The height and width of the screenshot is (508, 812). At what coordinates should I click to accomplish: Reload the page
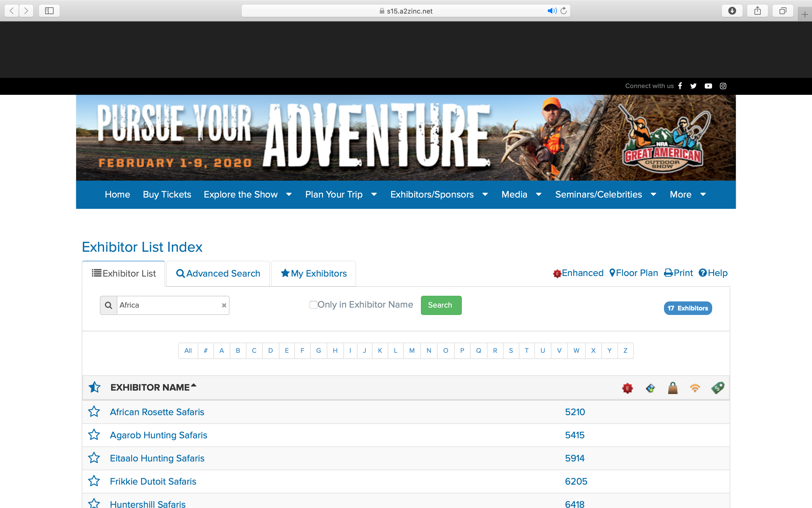point(564,11)
